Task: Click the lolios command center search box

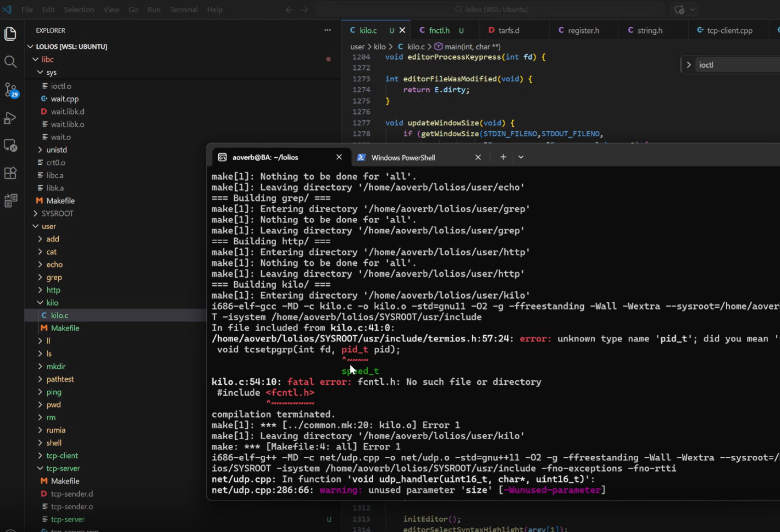Action: tap(491, 10)
